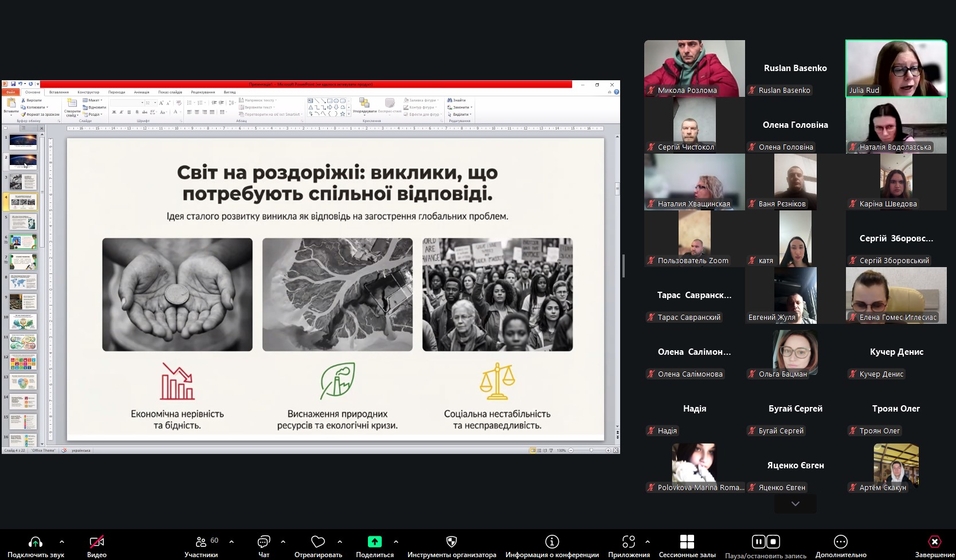Viewport: 956px width, 560px height.
Task: Open Инструменты организатора shield icon
Action: [452, 542]
